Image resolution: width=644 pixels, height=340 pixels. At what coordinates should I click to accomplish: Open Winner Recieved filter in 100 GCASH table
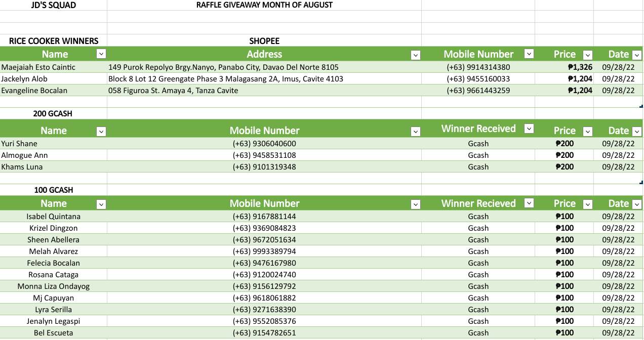[x=529, y=203]
